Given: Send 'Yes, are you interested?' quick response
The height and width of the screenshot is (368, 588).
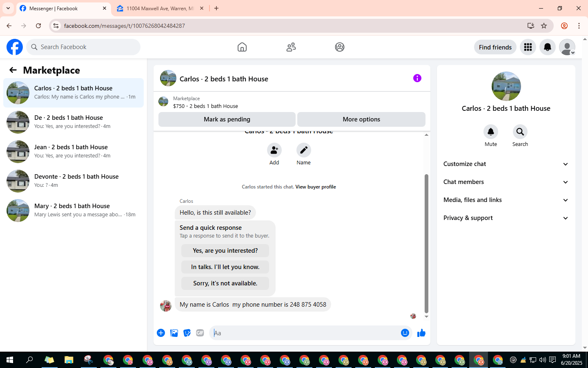Looking at the screenshot, I should tap(225, 251).
